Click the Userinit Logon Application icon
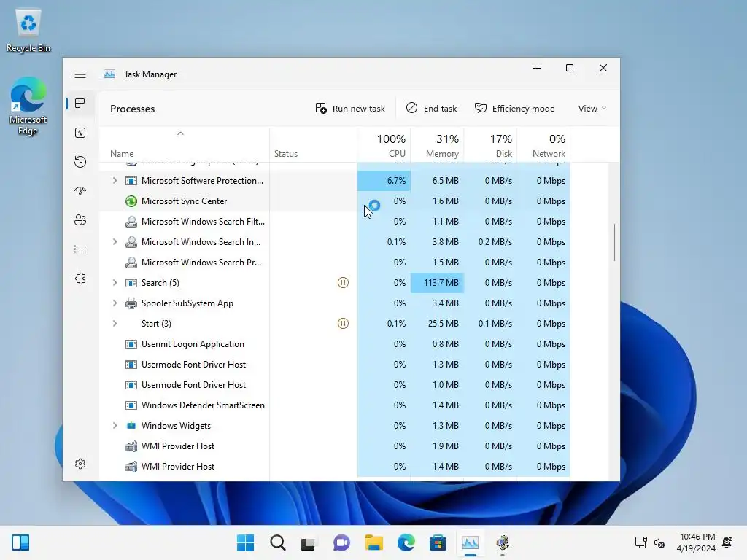Screen dimensions: 747x560 click(131, 344)
